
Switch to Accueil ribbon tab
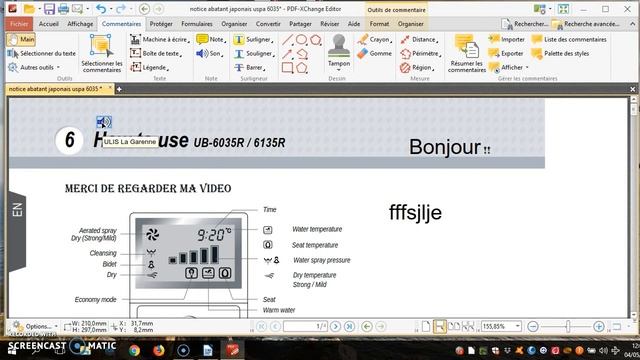(x=49, y=24)
